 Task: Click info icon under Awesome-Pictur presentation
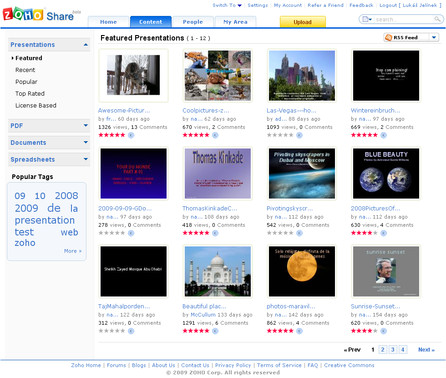131,135
